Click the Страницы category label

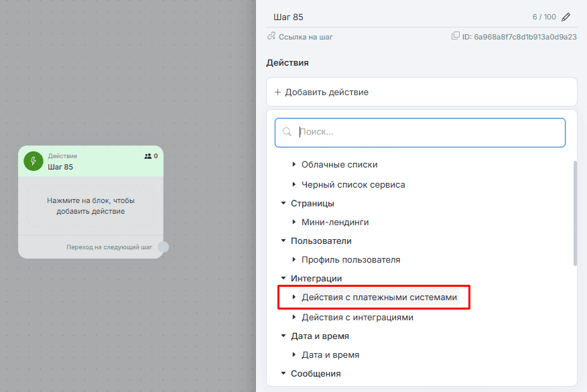click(x=312, y=203)
